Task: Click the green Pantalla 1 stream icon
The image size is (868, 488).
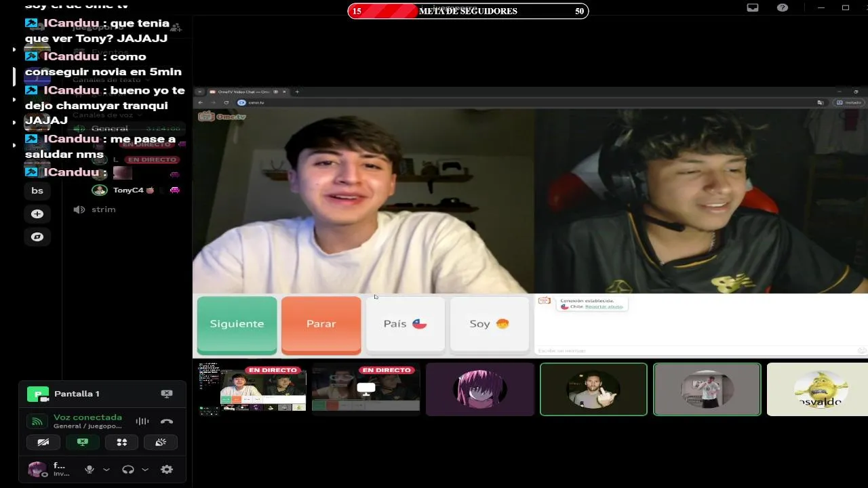Action: (37, 394)
